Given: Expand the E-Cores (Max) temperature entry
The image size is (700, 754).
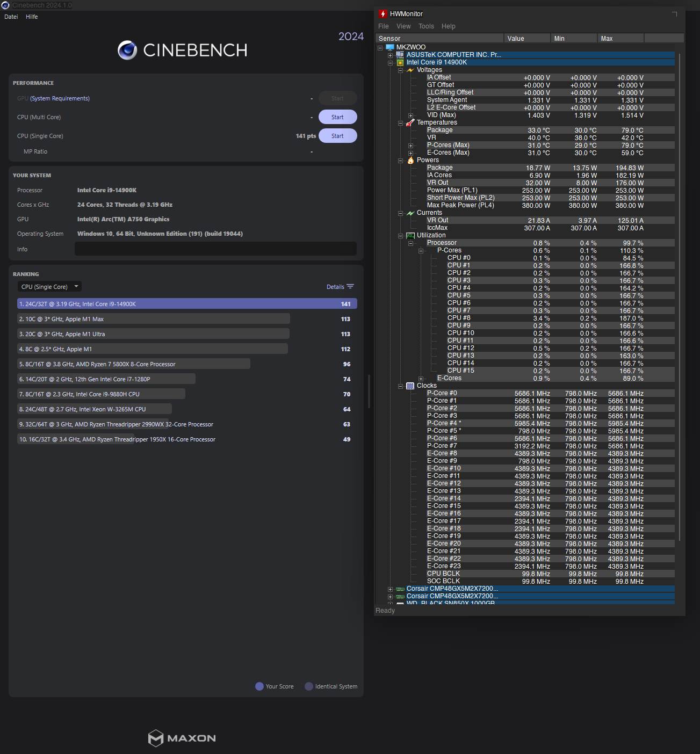Looking at the screenshot, I should 410,153.
